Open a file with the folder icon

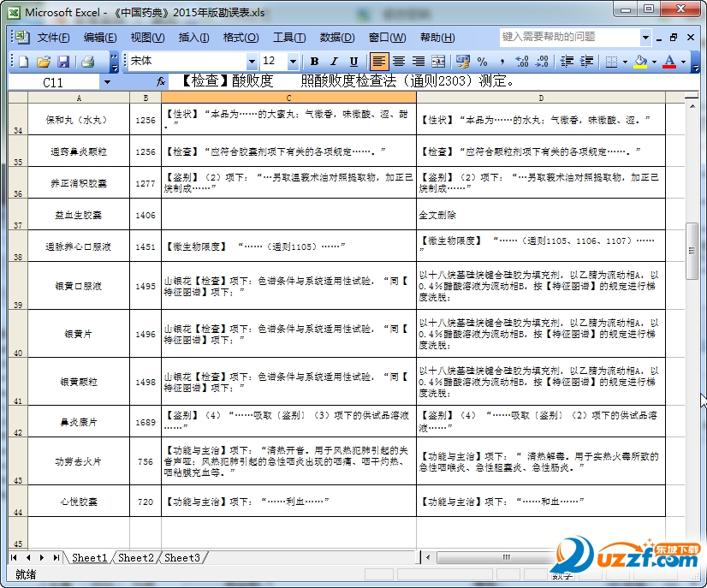44,62
